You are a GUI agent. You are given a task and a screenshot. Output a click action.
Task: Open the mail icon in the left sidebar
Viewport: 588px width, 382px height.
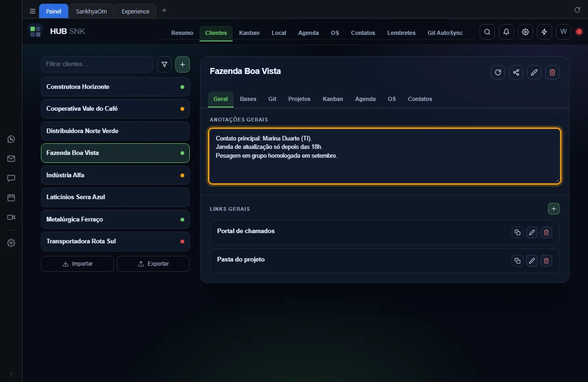tap(11, 159)
